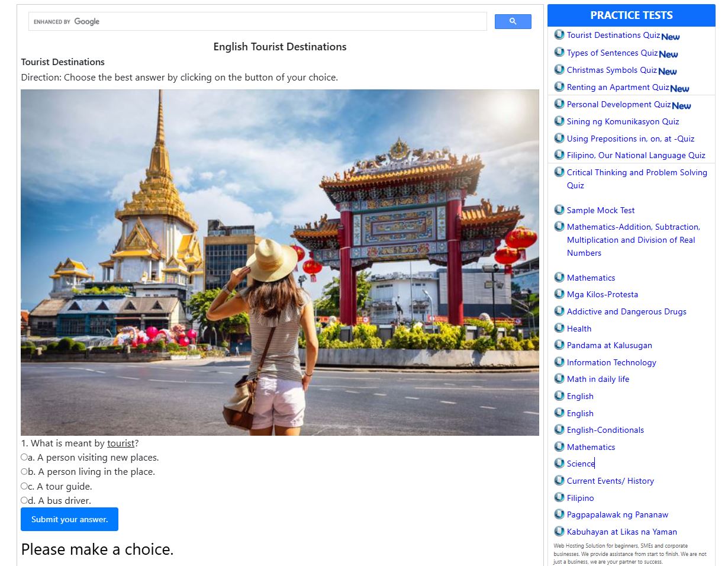Go to Critical Thinking and Problem Solving Quiz
This screenshot has height=566, width=728.
click(636, 172)
